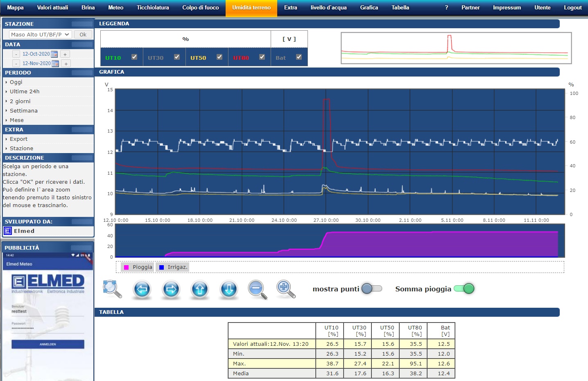Image resolution: width=588 pixels, height=381 pixels.
Task: Open calendar picker for 12-Nov-2020 date
Action: 55,63
